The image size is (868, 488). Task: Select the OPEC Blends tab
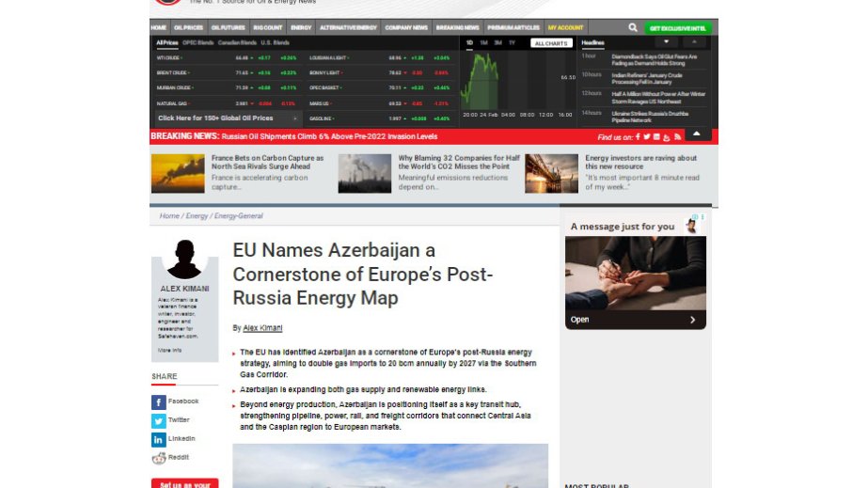point(198,42)
